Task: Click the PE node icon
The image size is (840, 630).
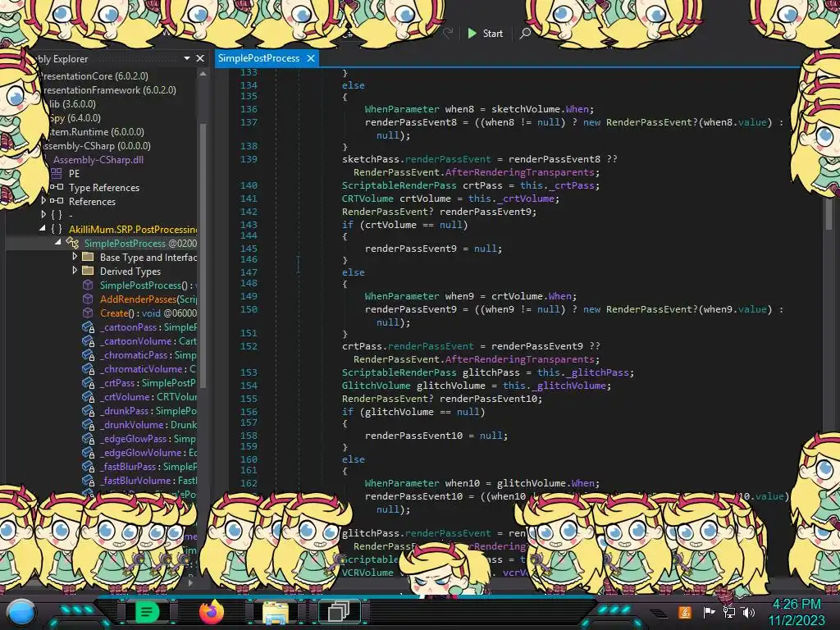Action: (x=57, y=173)
